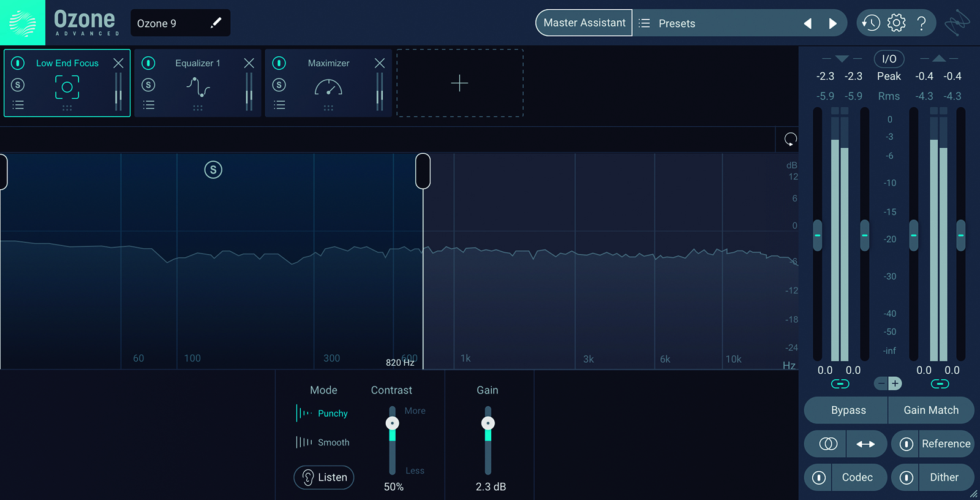Edit preset name with pencil icon
Screen dimensions: 980x500
(x=216, y=23)
